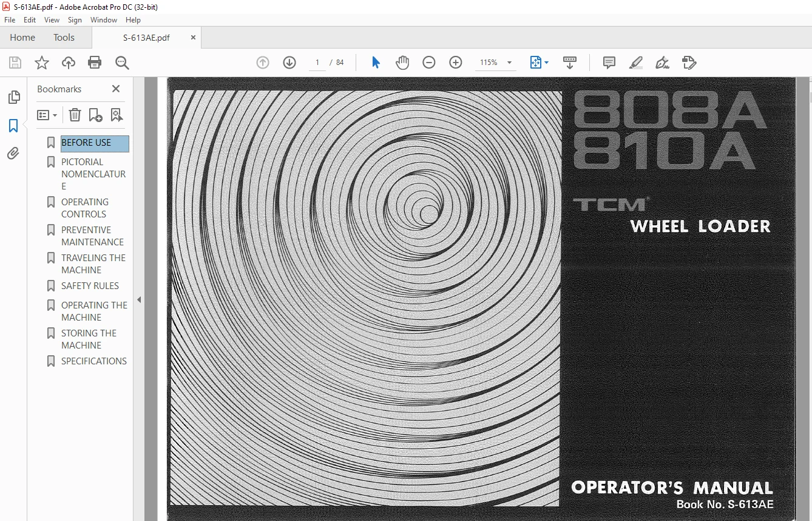Open the File menu

(x=10, y=20)
